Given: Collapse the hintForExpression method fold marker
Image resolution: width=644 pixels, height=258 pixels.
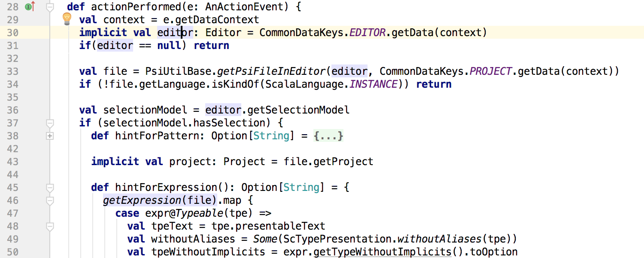Looking at the screenshot, I should 50,187.
